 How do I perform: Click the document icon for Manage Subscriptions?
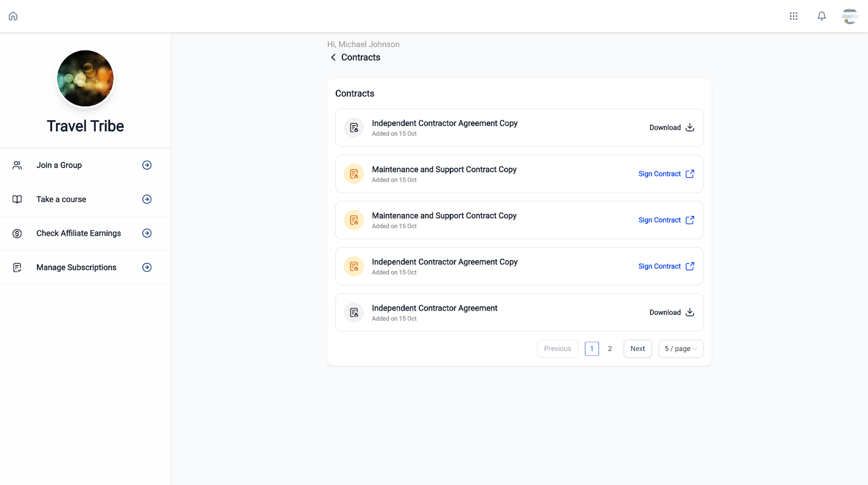point(17,267)
